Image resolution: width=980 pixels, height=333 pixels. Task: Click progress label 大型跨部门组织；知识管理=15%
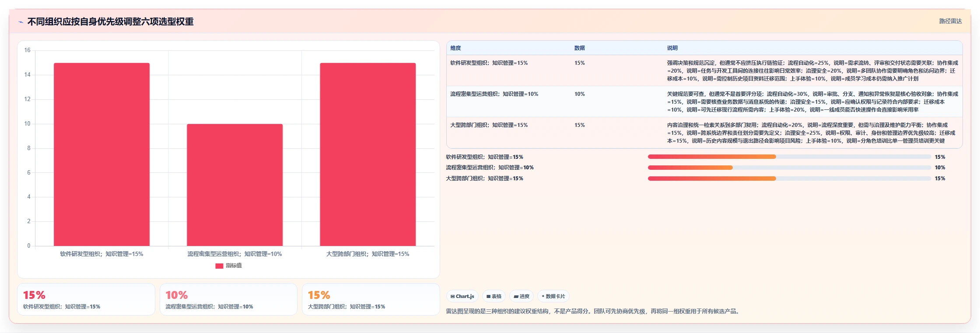click(484, 179)
